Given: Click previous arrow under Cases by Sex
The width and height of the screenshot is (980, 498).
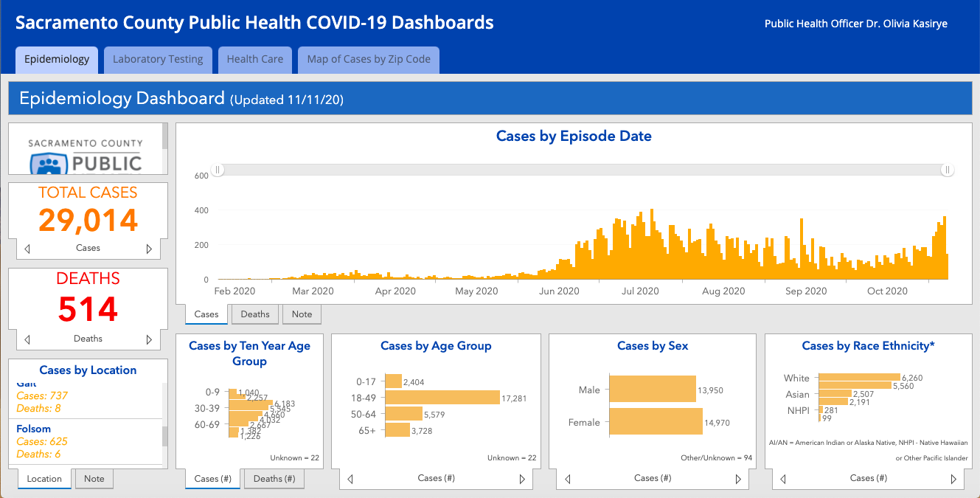Looking at the screenshot, I should tap(568, 480).
